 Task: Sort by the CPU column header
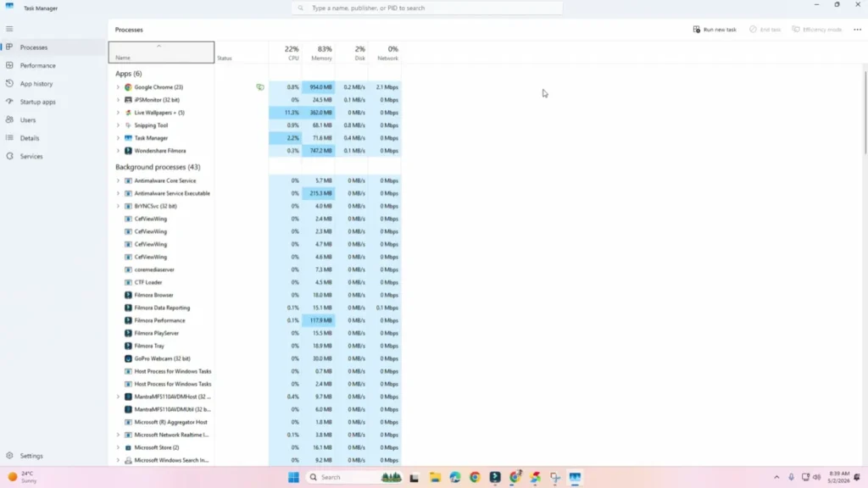(285, 52)
